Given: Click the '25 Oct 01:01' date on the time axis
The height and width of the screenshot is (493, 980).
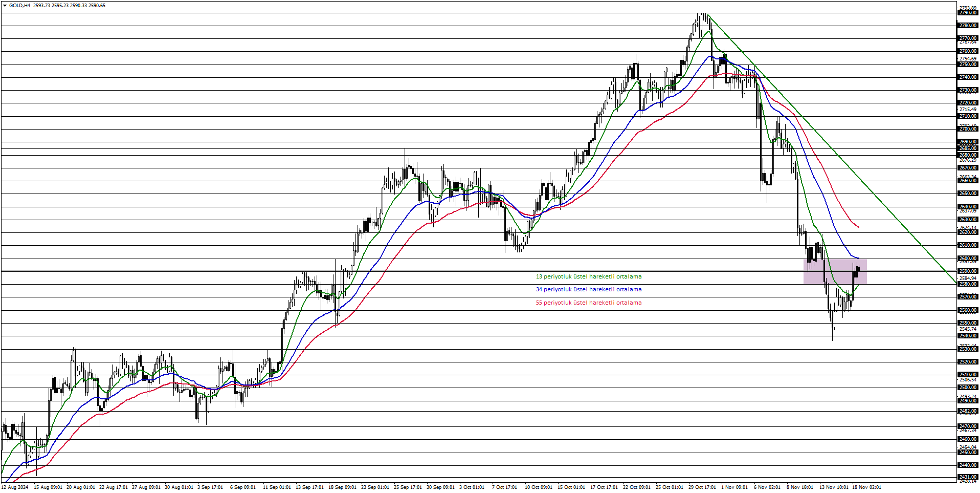Looking at the screenshot, I should pyautogui.click(x=670, y=487).
